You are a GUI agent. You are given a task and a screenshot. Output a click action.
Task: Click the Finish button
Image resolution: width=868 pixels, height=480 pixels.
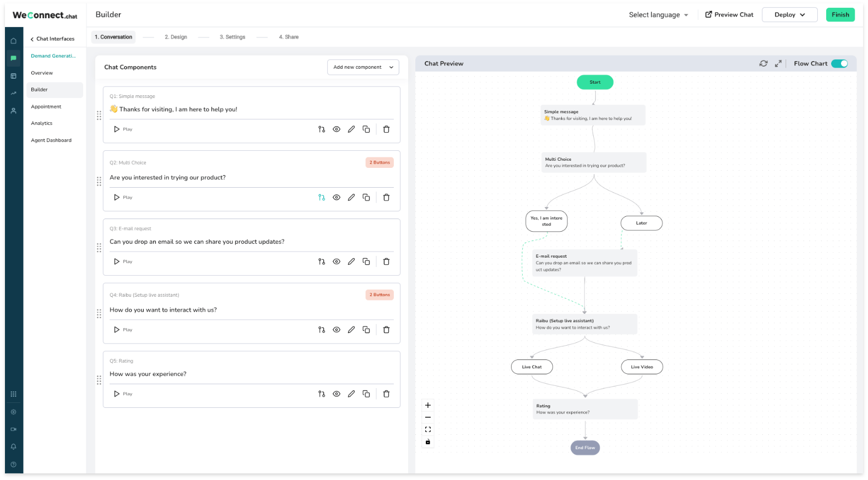840,15
